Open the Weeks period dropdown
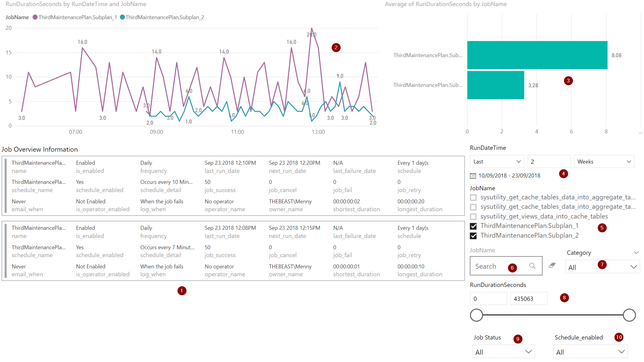 click(604, 162)
